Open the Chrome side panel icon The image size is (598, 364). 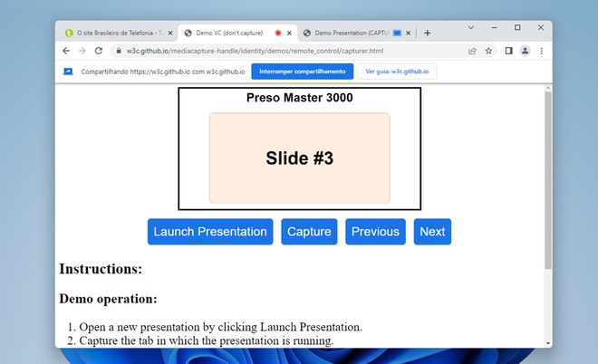509,51
